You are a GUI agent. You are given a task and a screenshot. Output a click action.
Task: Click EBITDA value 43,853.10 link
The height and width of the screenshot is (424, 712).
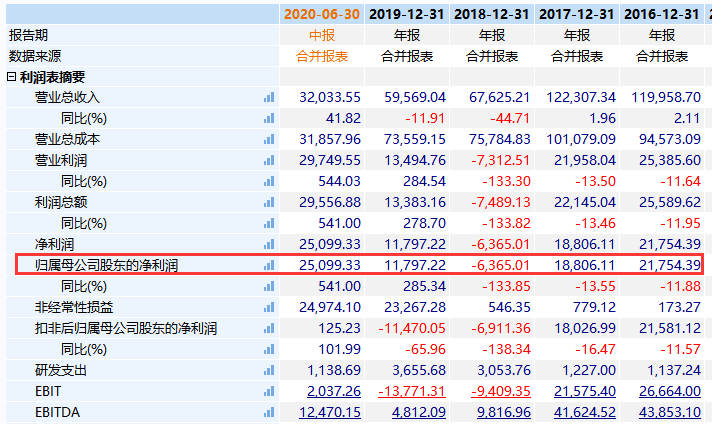667,412
